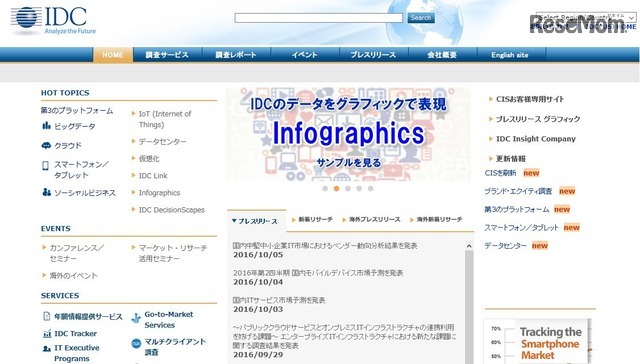
Task: Click the press release scrollbar up arrow
Action: click(469, 246)
